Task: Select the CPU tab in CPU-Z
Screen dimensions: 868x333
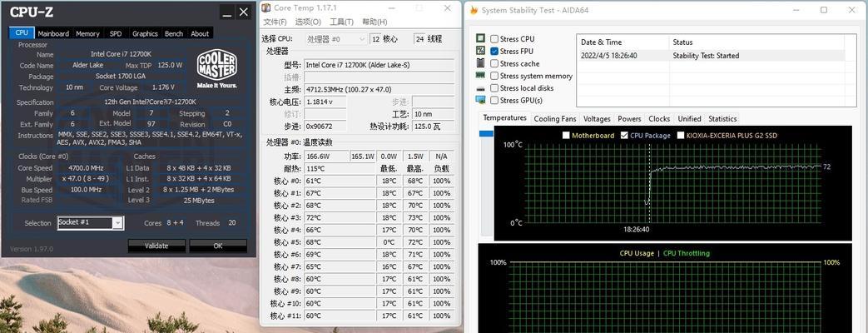Action: tap(22, 32)
